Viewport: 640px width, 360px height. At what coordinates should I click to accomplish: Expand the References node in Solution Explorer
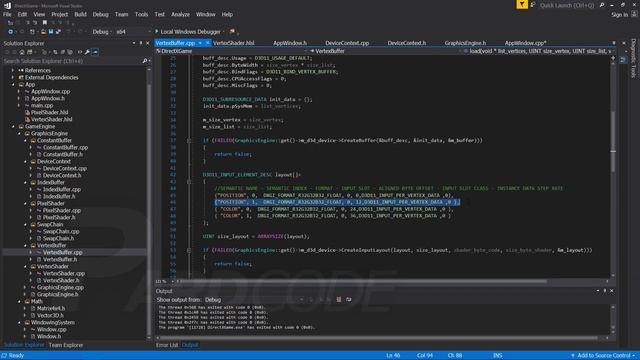tap(13, 70)
